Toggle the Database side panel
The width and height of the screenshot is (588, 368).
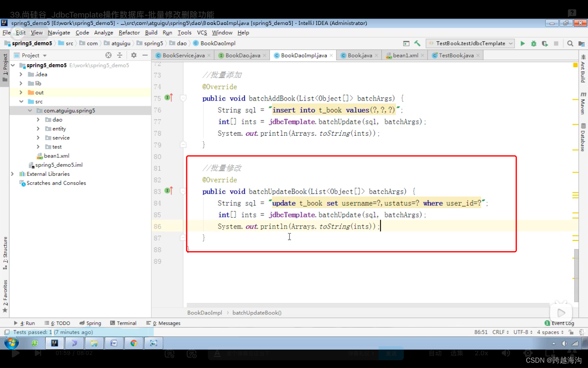[x=583, y=137]
